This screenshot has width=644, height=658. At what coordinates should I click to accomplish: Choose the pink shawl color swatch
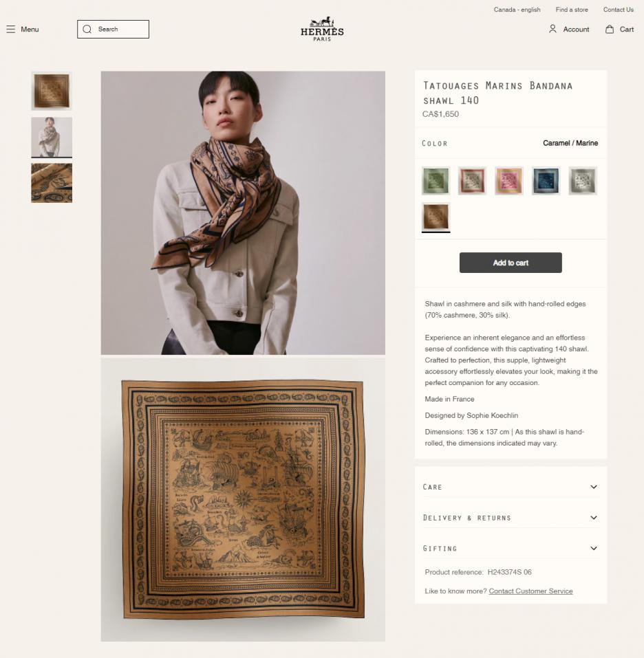pyautogui.click(x=509, y=180)
